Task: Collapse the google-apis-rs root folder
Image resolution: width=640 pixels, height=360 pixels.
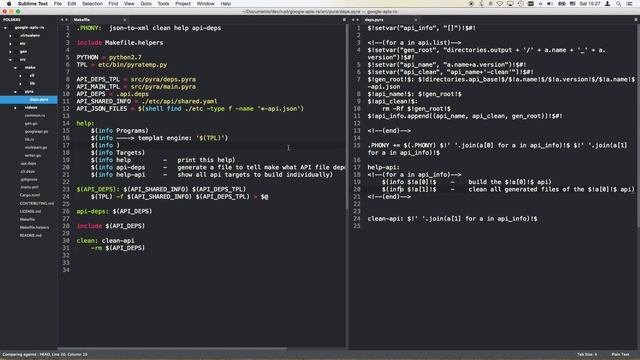Action: pyautogui.click(x=5, y=28)
